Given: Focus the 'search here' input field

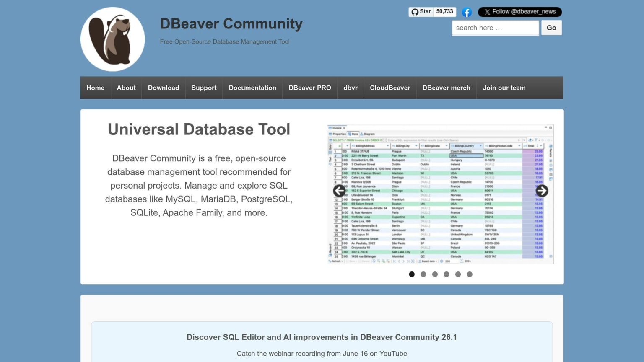Looking at the screenshot, I should pos(495,28).
